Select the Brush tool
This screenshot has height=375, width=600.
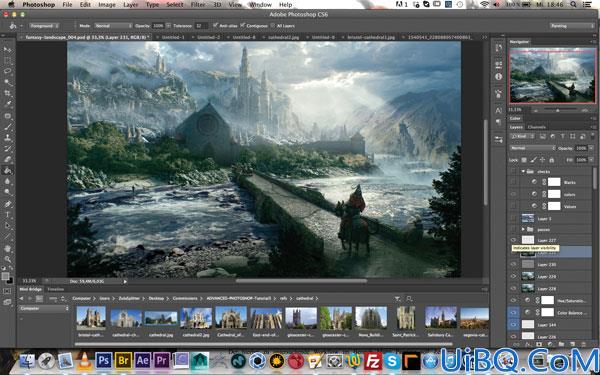coord(7,127)
